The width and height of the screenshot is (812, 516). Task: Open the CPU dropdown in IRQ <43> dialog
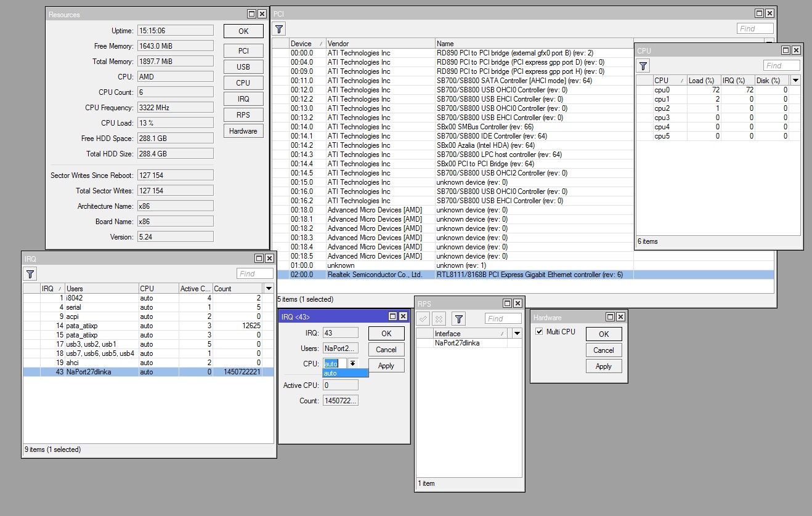(352, 364)
